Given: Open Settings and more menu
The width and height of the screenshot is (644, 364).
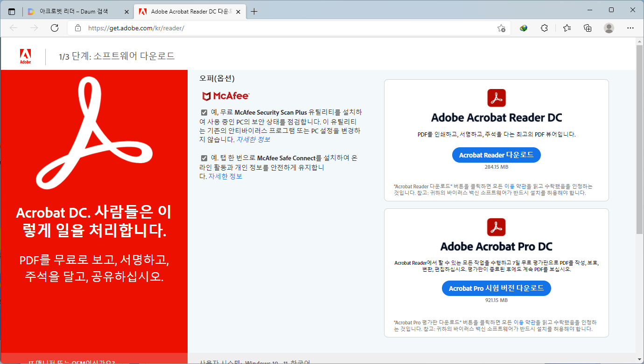Looking at the screenshot, I should click(x=630, y=28).
